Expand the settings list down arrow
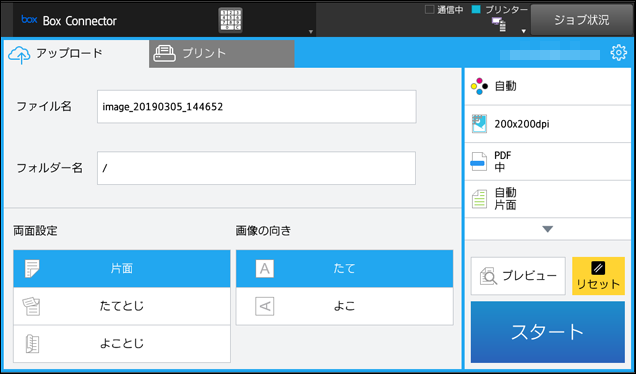Screen dimensions: 636x374 548,229
